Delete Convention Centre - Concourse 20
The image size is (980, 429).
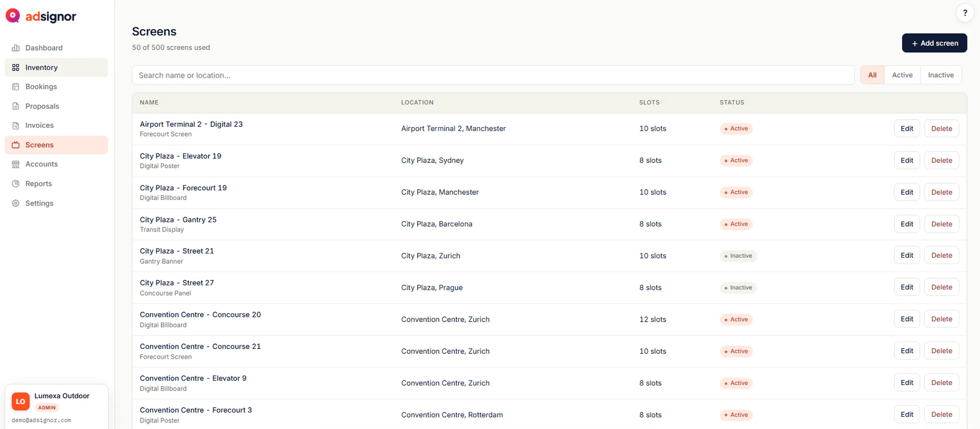point(941,319)
